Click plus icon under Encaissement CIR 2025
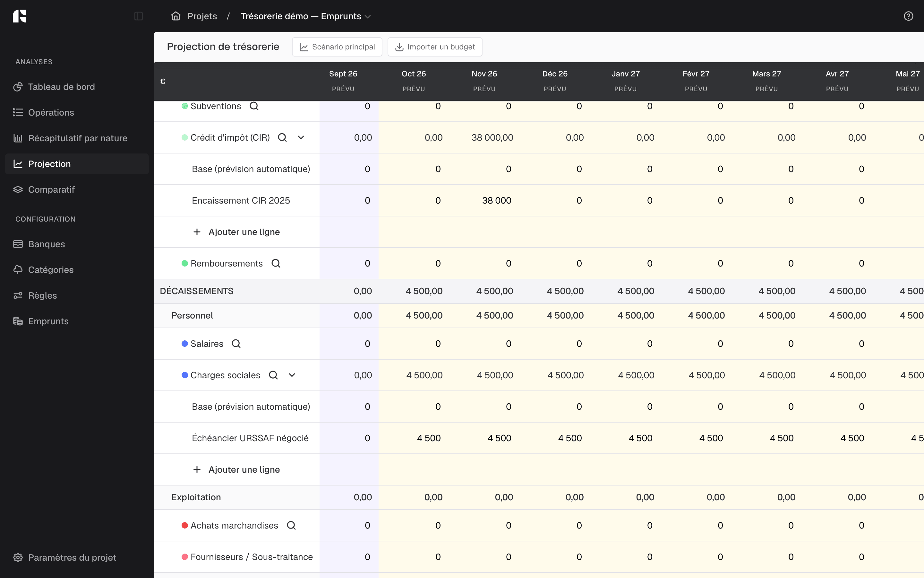 pyautogui.click(x=197, y=232)
